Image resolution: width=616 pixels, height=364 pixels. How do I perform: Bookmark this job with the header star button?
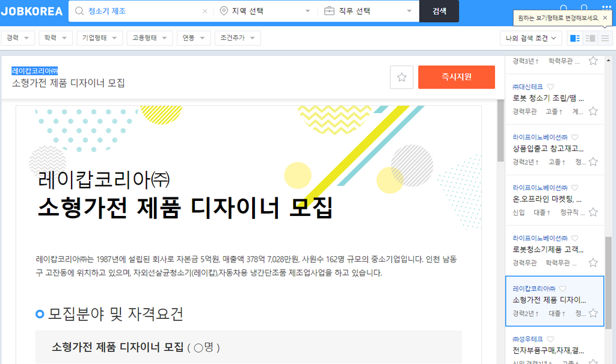(x=401, y=77)
